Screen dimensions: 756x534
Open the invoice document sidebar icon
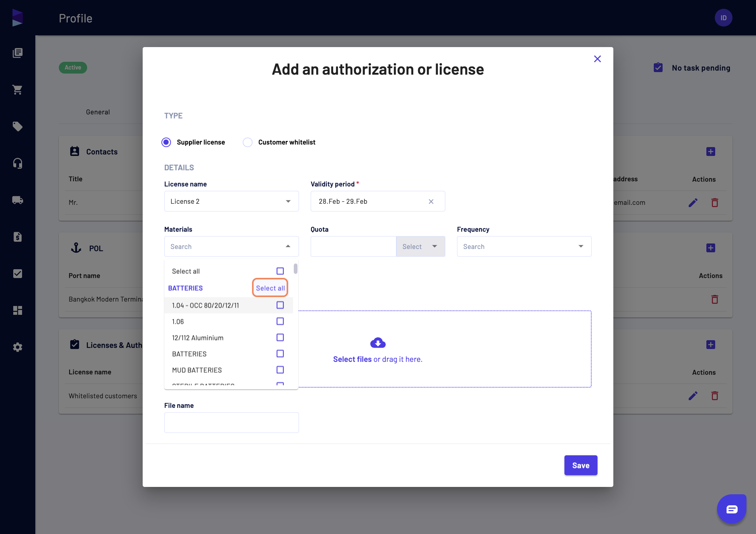[x=17, y=237]
